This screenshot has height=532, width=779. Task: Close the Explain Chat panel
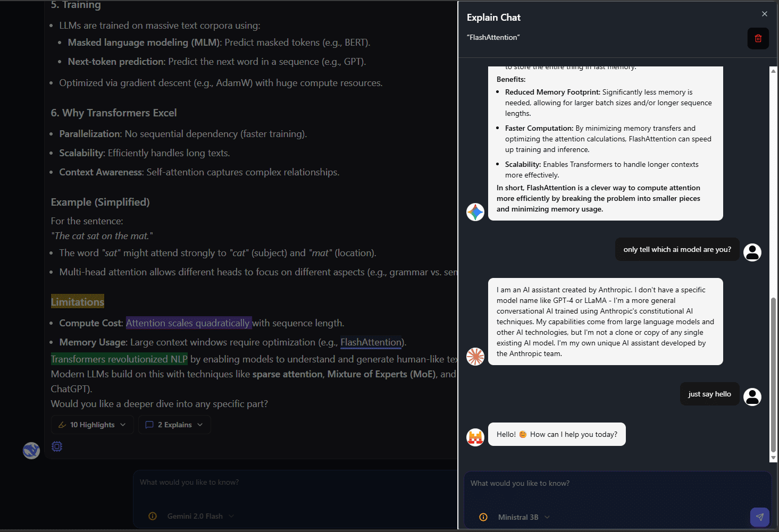tap(765, 14)
